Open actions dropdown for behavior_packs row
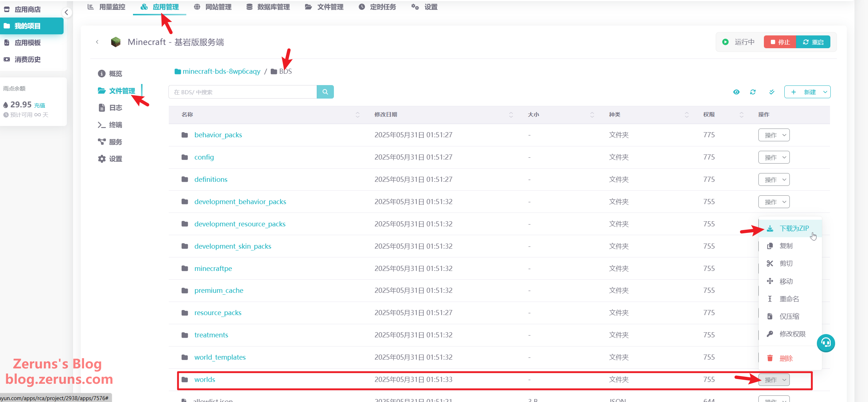 click(x=774, y=135)
